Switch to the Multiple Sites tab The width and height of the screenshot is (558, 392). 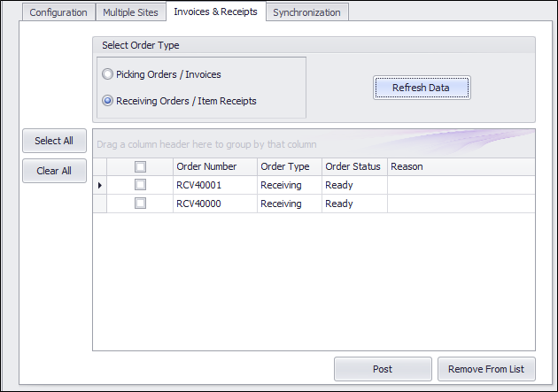pyautogui.click(x=130, y=12)
